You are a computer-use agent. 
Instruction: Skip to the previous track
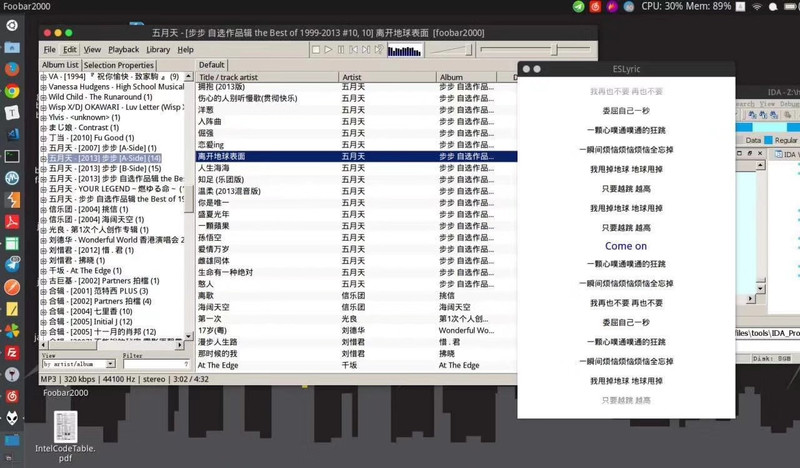(x=353, y=50)
